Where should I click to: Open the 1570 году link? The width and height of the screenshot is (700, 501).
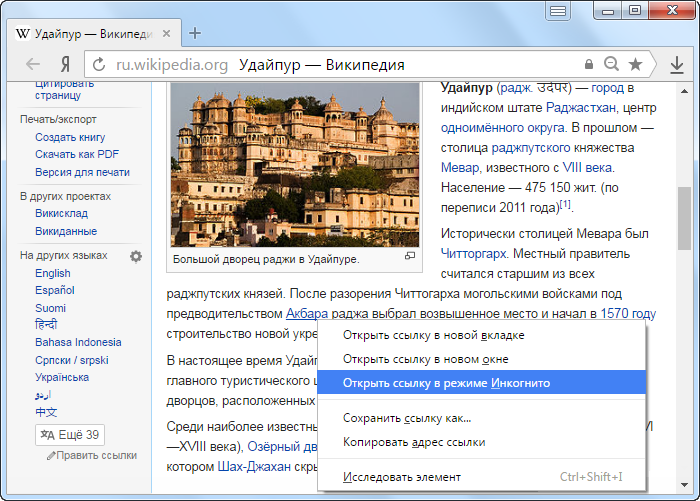(x=628, y=314)
